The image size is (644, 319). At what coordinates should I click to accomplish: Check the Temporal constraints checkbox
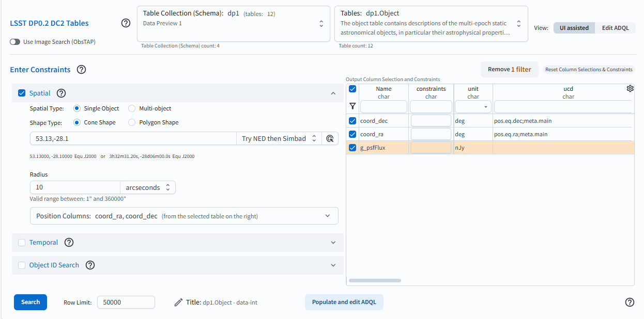22,242
